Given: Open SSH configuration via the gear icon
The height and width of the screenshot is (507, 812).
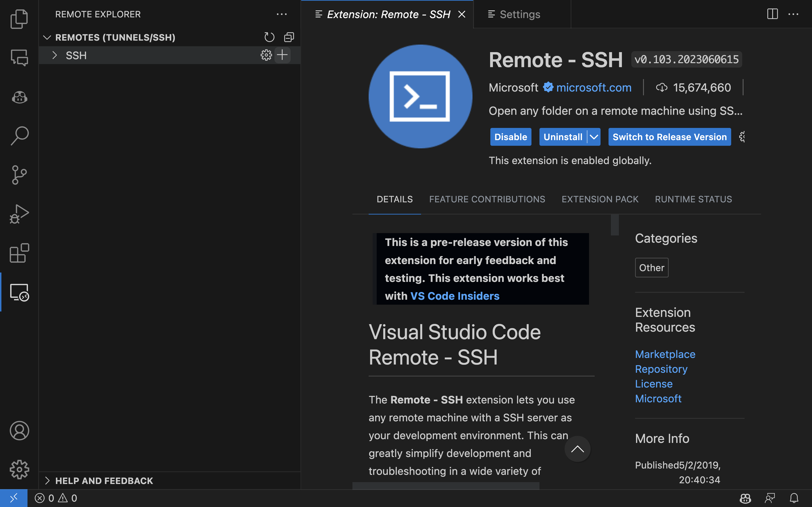Looking at the screenshot, I should (x=266, y=55).
